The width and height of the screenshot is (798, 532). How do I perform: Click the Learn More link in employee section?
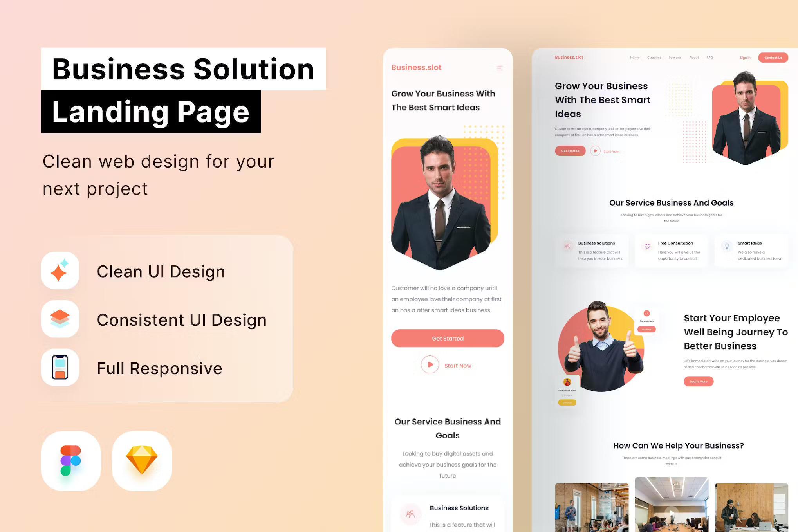pyautogui.click(x=699, y=381)
